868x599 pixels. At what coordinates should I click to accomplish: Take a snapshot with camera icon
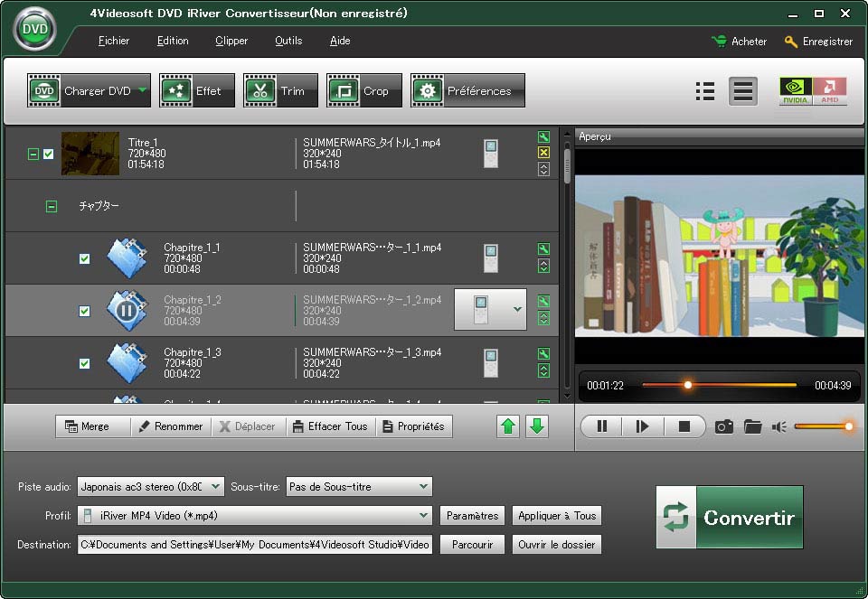pos(723,426)
